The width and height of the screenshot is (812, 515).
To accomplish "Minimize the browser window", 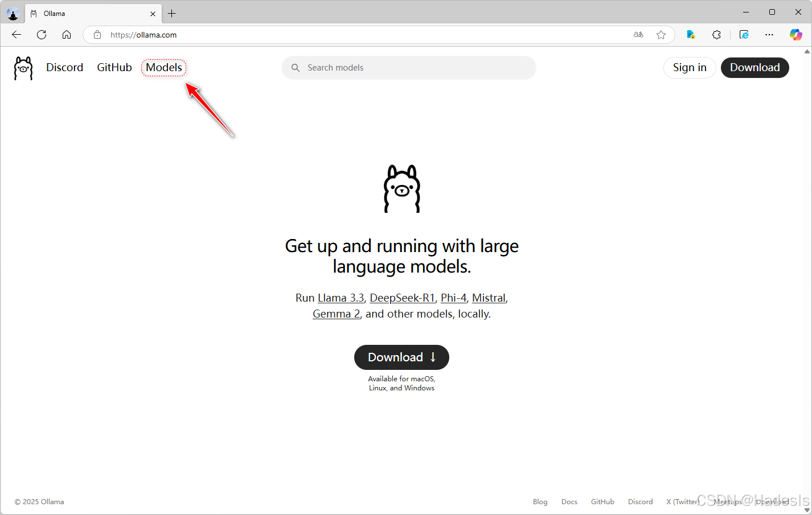I will [746, 12].
